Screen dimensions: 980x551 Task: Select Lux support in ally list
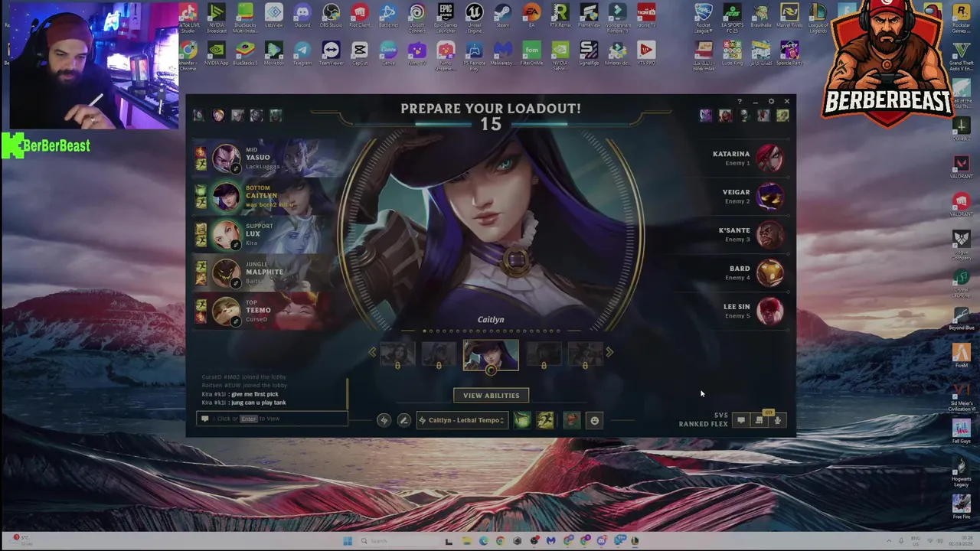pos(264,234)
